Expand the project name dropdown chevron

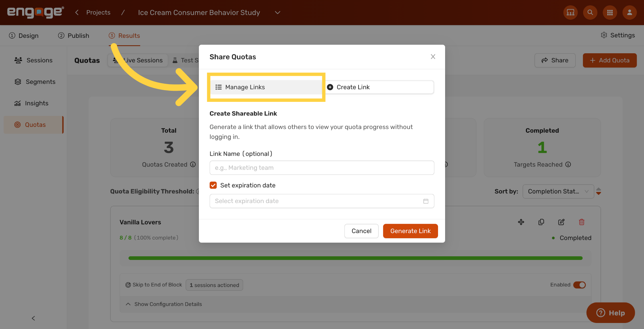pos(277,12)
